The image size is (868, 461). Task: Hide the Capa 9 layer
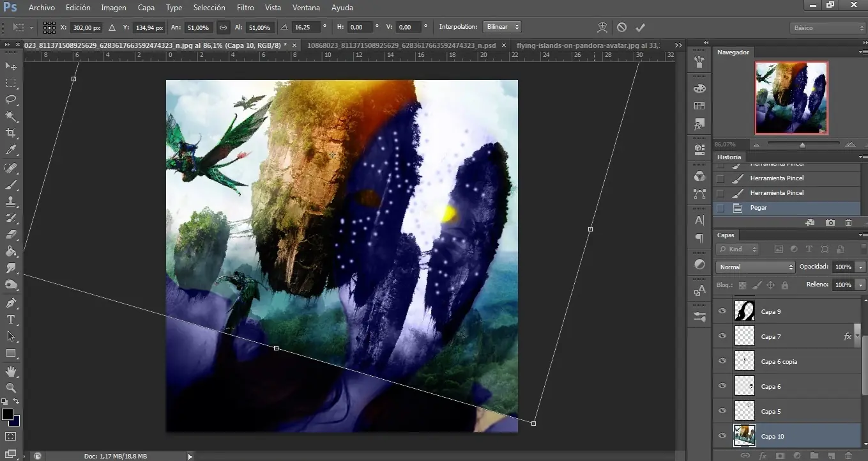tap(722, 311)
